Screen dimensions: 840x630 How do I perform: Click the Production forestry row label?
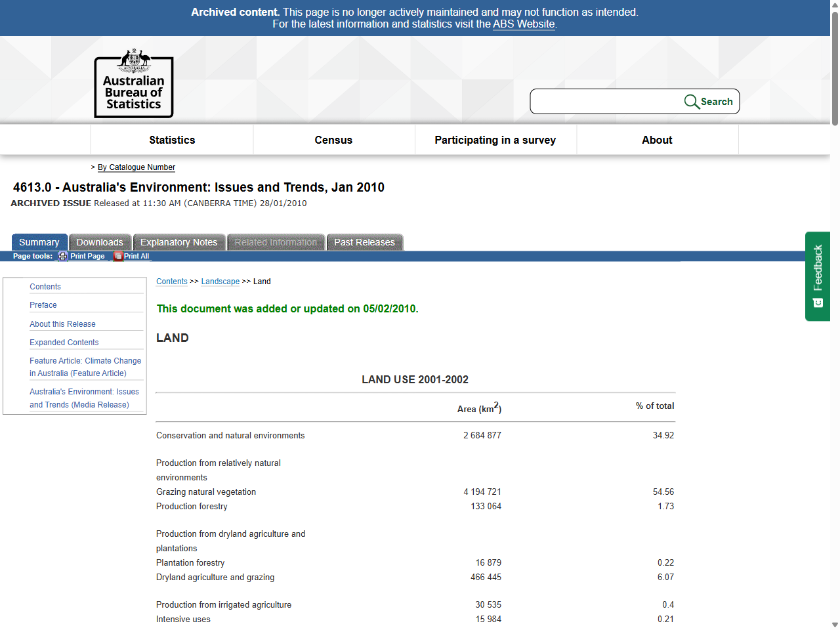(x=192, y=507)
